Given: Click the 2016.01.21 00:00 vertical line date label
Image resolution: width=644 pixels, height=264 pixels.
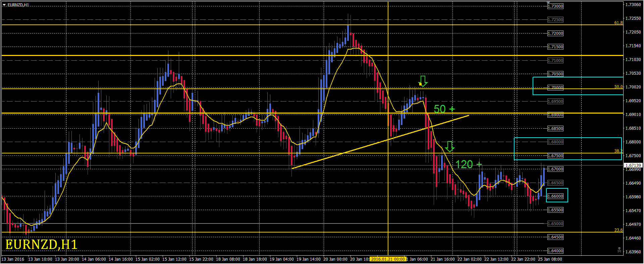Looking at the screenshot, I should (388, 259).
